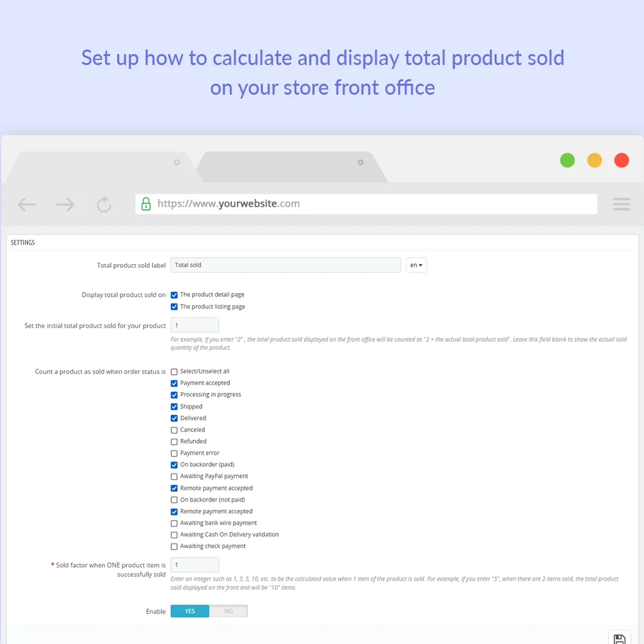Enable the "Canceled" order status checkbox
This screenshot has height=644, width=644.
pos(175,430)
